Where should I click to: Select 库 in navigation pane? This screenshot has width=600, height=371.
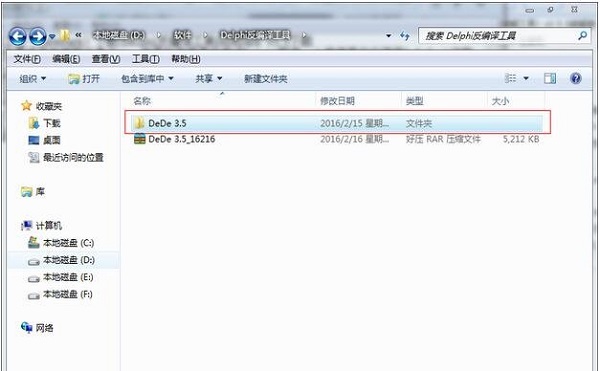[40, 192]
